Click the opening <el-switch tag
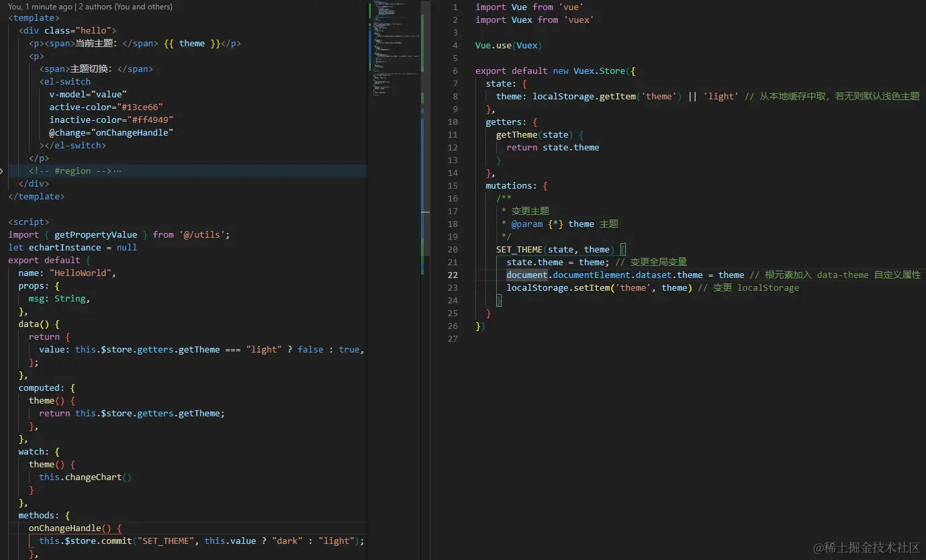This screenshot has width=926, height=560. click(65, 82)
